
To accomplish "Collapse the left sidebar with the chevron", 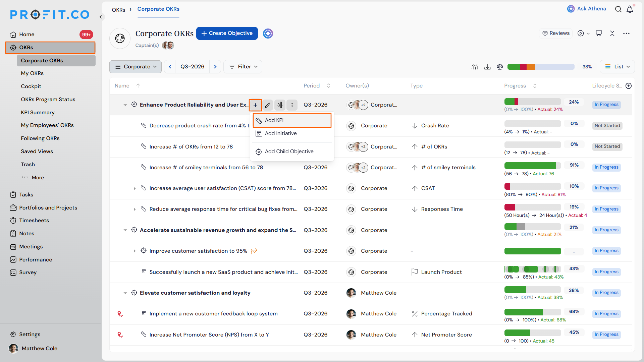I will coord(101,16).
